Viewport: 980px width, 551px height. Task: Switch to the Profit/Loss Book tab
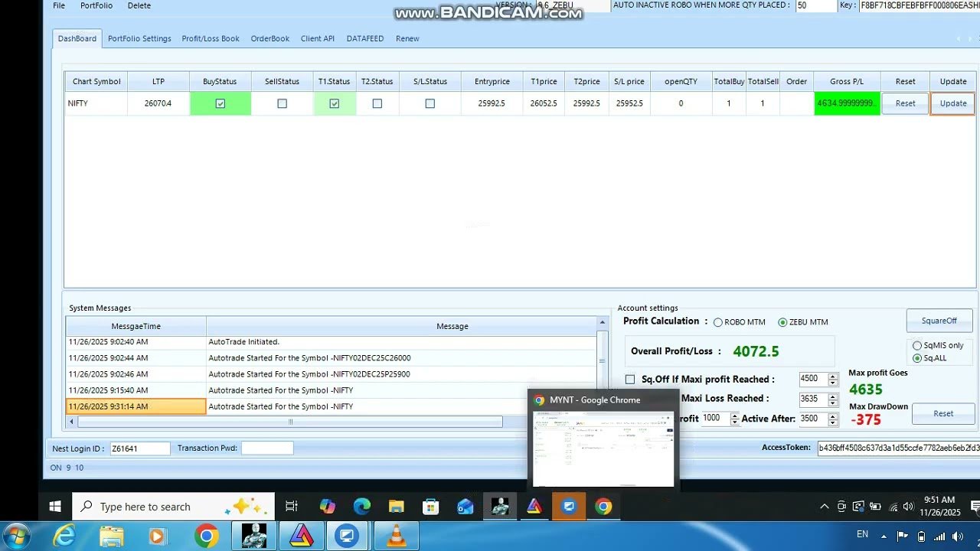[x=211, y=38]
